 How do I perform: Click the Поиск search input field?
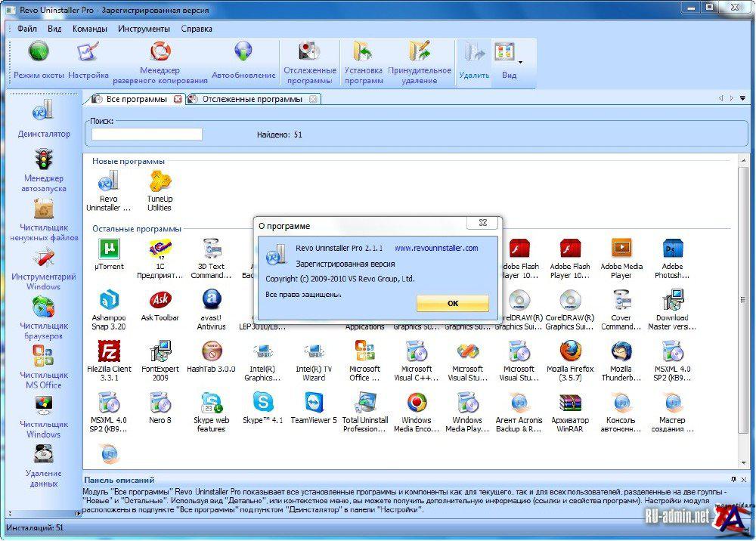pos(147,134)
